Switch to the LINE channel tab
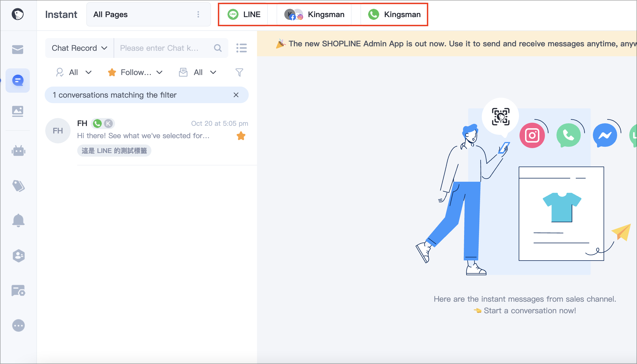637x364 pixels. click(244, 14)
